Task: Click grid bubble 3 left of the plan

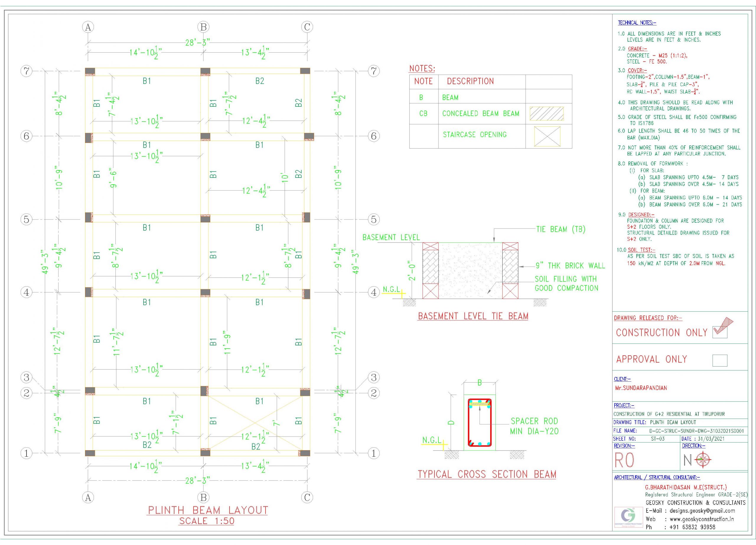Action: 26,378
